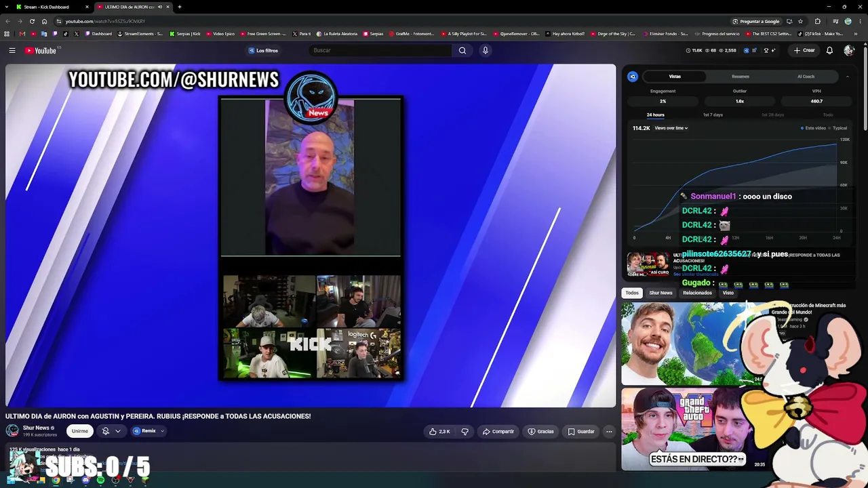The image size is (868, 488).
Task: Open Discord from the taskbar
Action: click(85, 480)
